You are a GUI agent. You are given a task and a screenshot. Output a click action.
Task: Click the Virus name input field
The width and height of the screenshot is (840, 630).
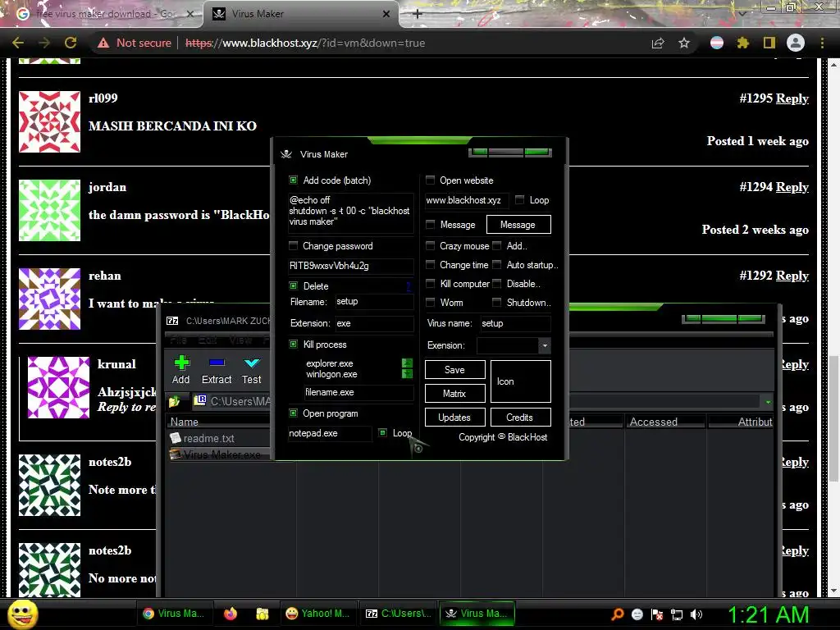(x=515, y=323)
